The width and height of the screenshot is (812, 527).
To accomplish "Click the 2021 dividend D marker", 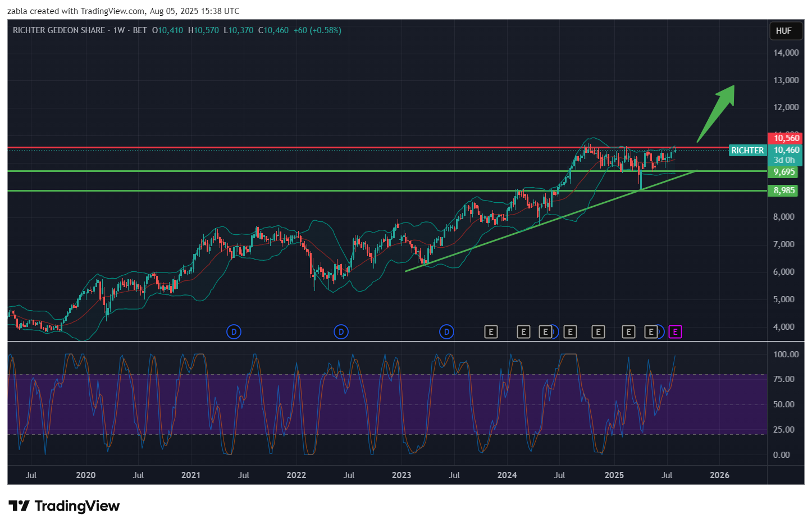I will (234, 332).
